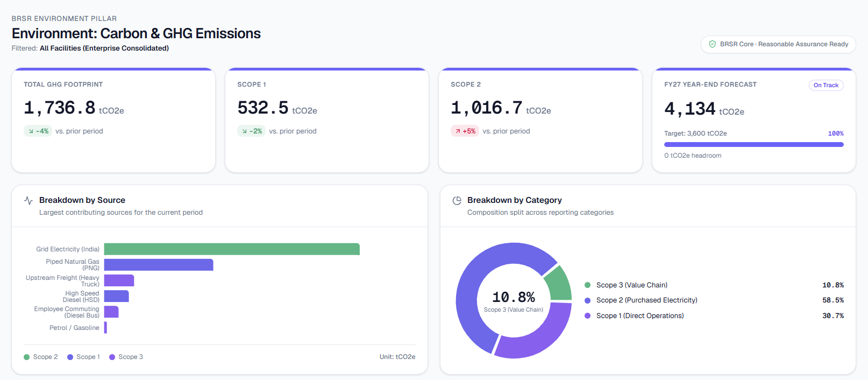Click the Grid Electricity (India) label

tap(68, 249)
